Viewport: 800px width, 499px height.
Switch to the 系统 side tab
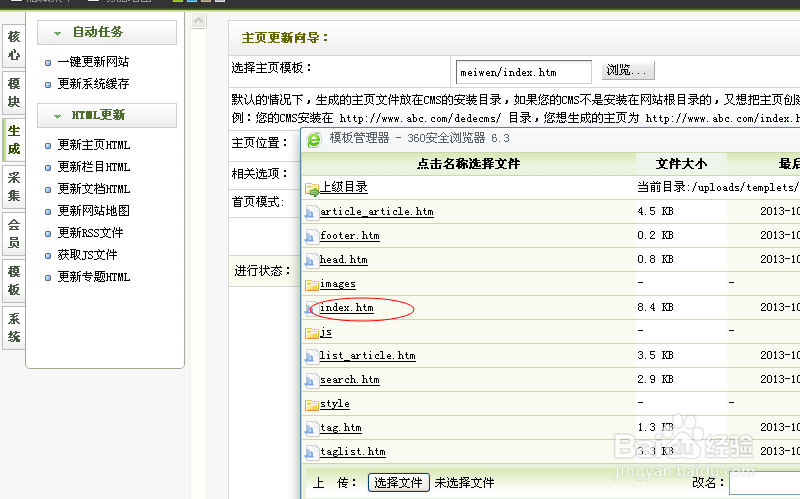(x=14, y=328)
